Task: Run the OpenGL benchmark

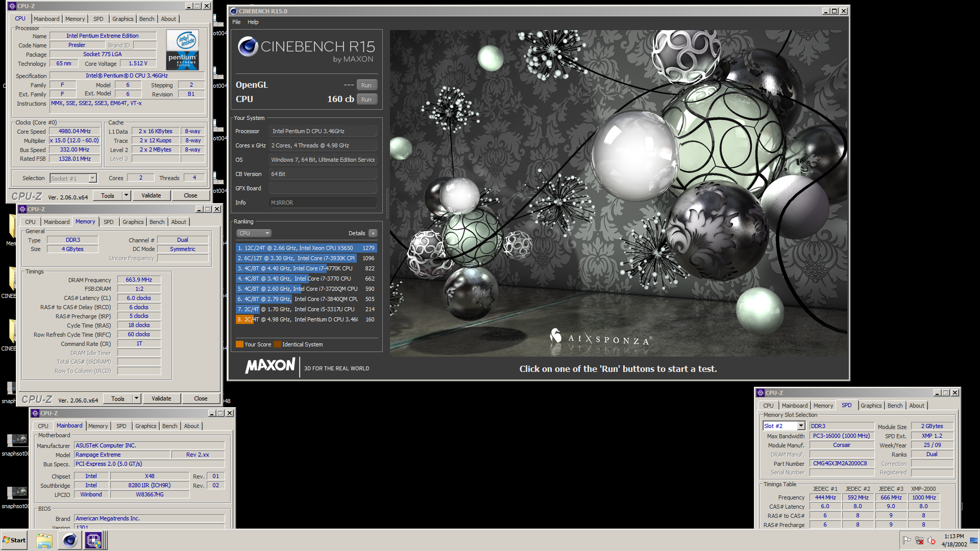Action: pos(366,85)
